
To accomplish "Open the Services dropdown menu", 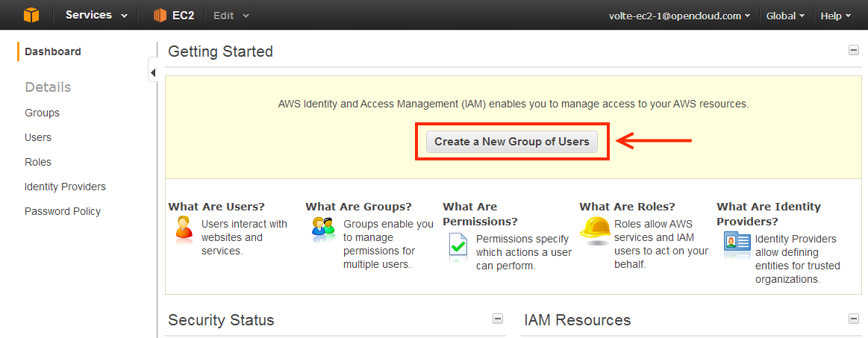I will click(96, 15).
